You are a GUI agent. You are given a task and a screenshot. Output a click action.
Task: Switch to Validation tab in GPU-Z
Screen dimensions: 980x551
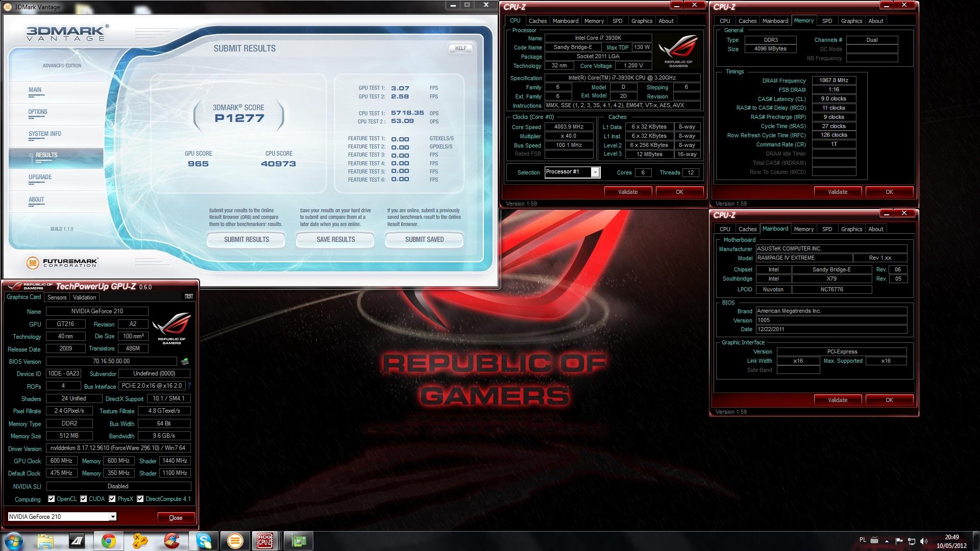[84, 297]
